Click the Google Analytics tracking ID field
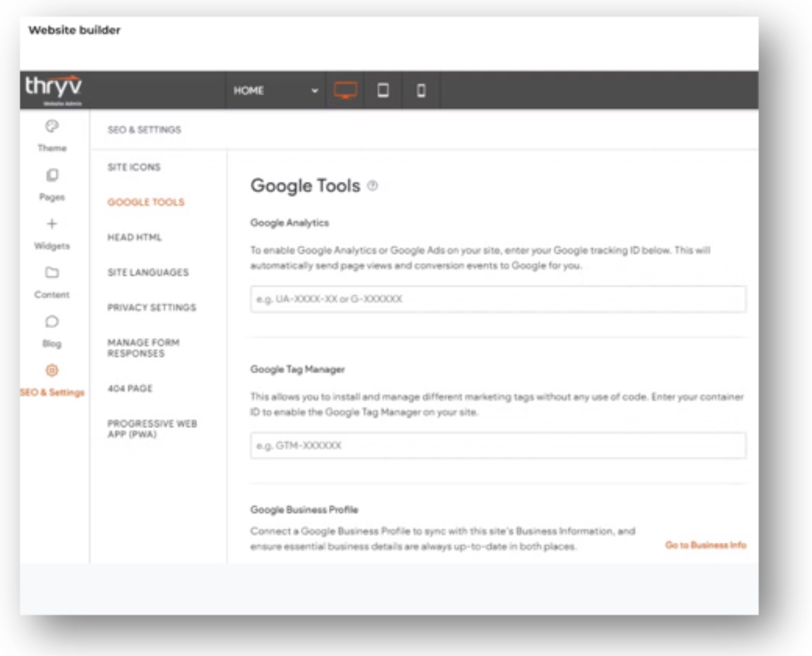The image size is (812, 656). [498, 299]
